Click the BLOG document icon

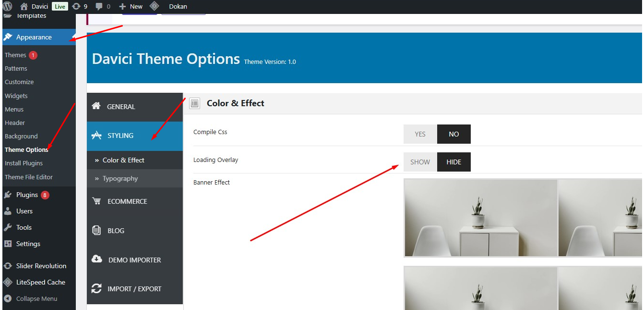click(96, 231)
